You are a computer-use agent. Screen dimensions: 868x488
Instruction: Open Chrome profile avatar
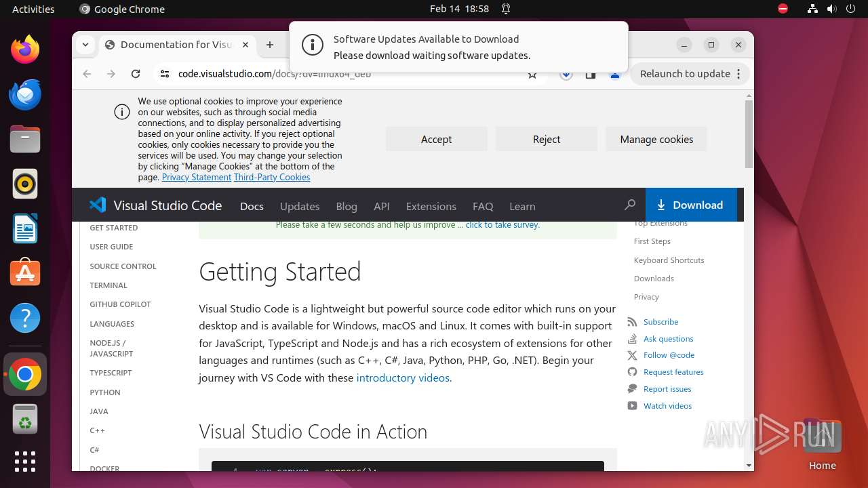(615, 75)
